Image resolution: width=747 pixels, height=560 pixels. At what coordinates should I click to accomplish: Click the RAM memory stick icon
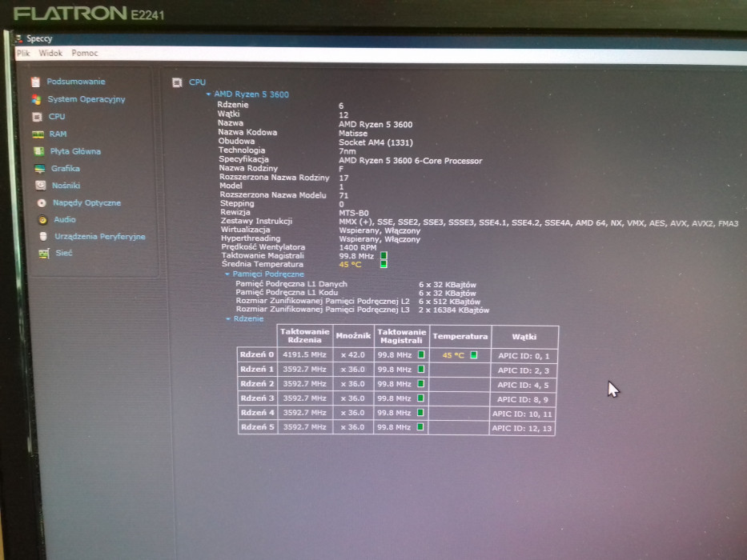click(38, 134)
